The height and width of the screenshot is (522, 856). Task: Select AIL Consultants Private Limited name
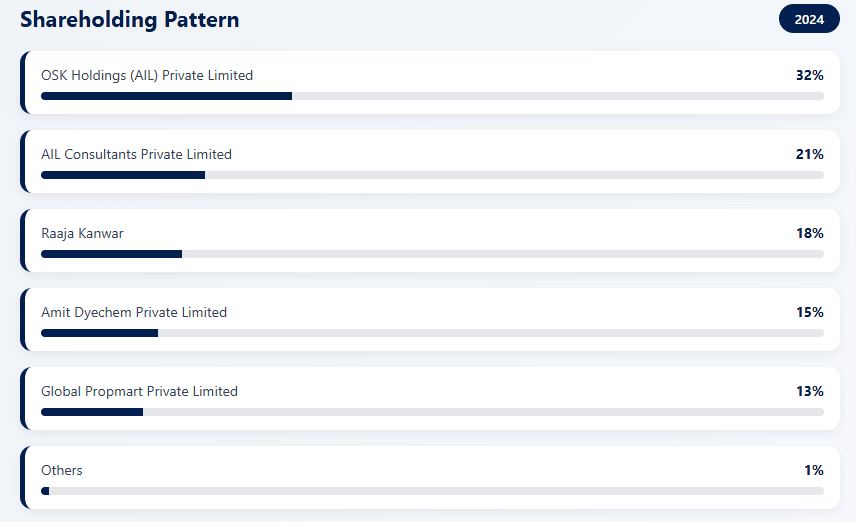tap(136, 154)
